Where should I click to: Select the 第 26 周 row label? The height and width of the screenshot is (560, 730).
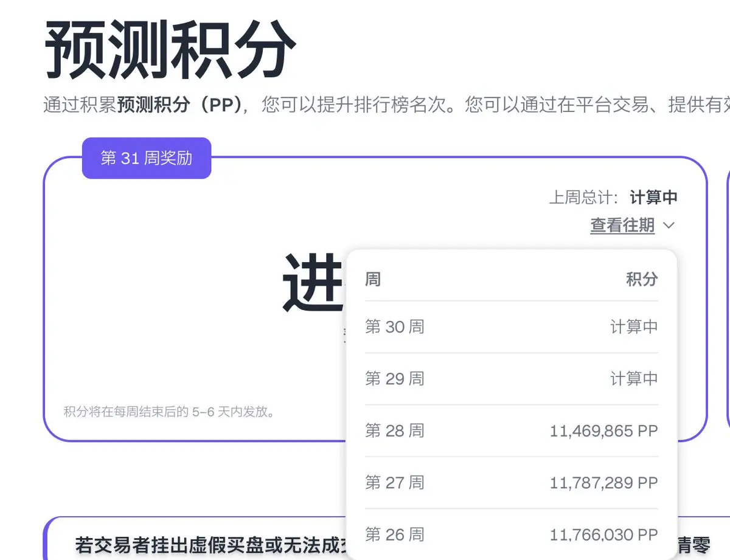point(394,535)
